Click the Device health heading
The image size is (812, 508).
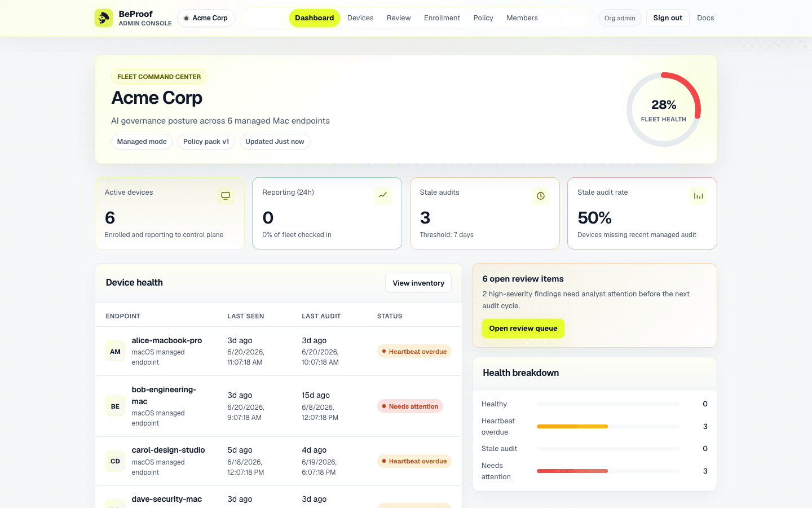click(x=134, y=283)
